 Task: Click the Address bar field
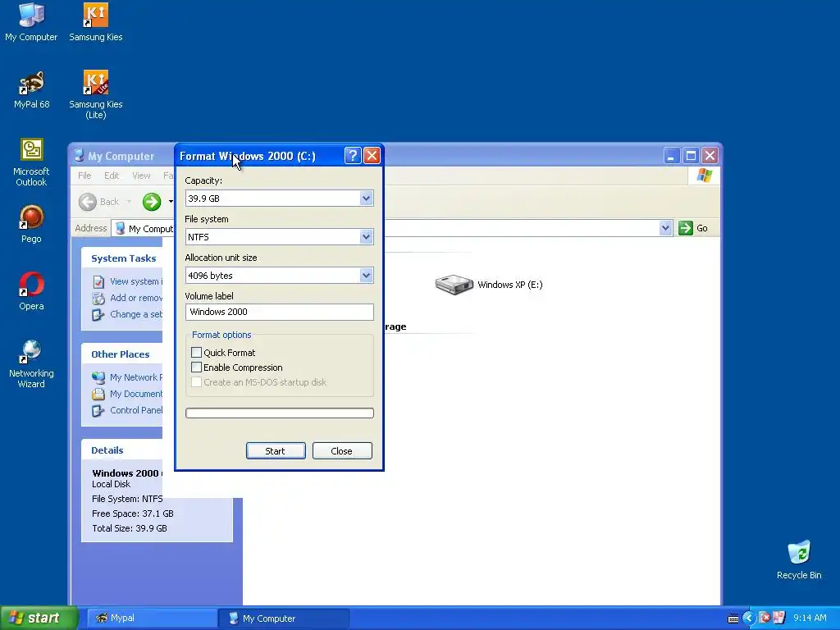(x=391, y=228)
